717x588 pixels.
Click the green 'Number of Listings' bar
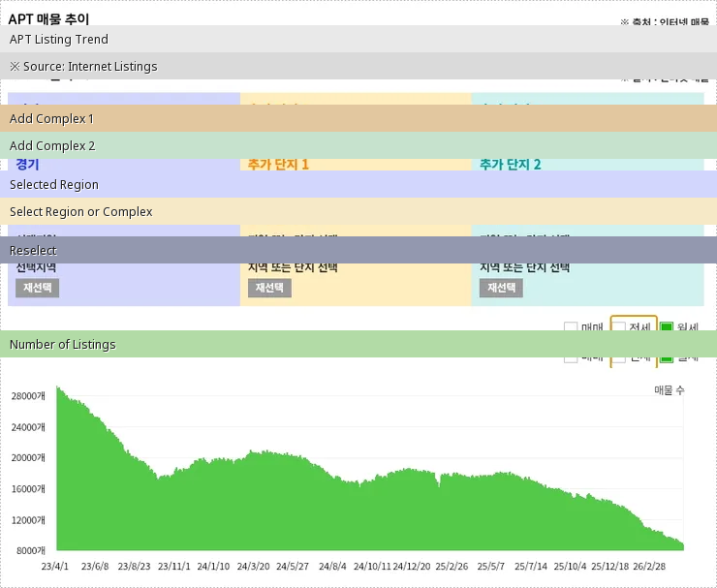coord(358,344)
